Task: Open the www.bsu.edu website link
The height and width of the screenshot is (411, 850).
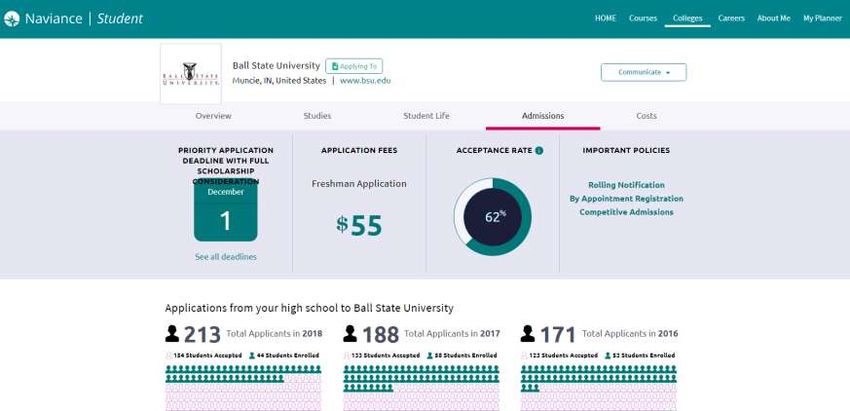Action: [365, 81]
